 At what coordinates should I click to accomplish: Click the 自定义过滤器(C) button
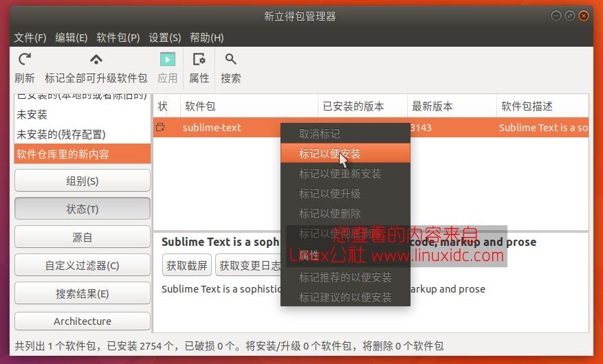click(83, 265)
